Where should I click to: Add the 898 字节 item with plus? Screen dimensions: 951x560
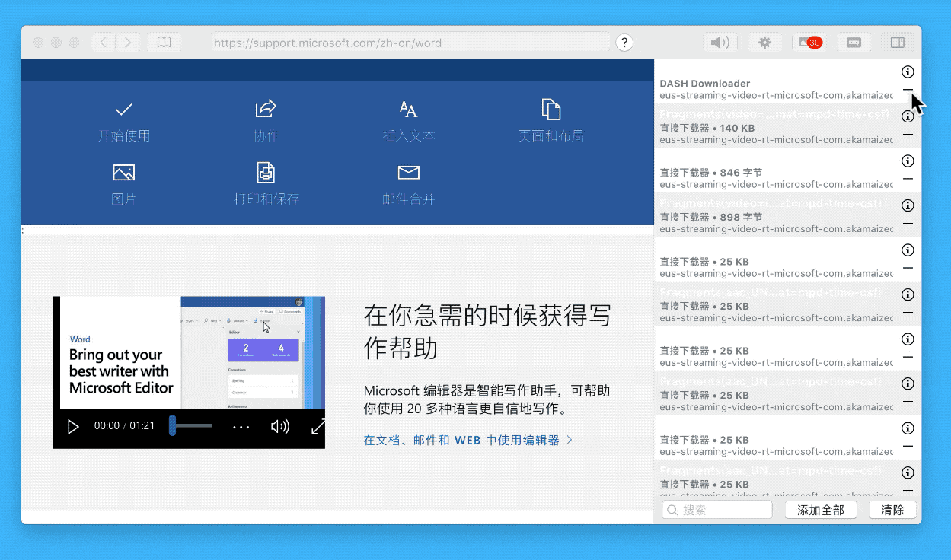(x=908, y=224)
